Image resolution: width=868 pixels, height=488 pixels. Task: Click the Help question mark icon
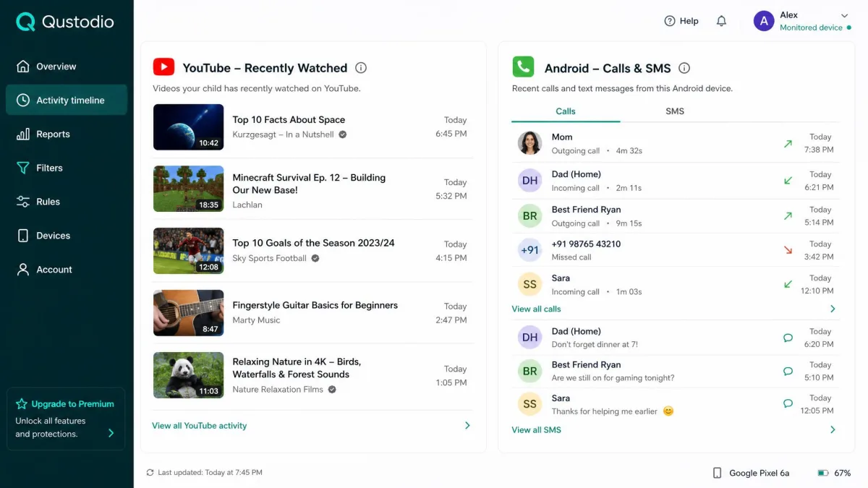(x=670, y=21)
